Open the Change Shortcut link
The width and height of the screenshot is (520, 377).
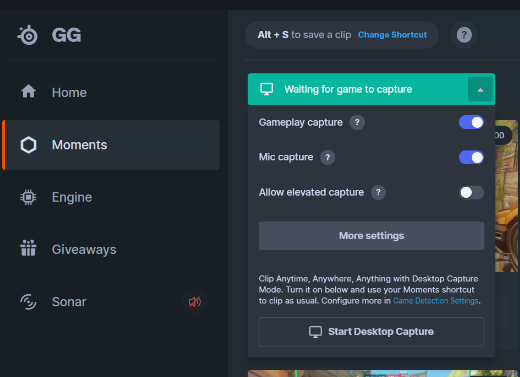click(x=392, y=35)
